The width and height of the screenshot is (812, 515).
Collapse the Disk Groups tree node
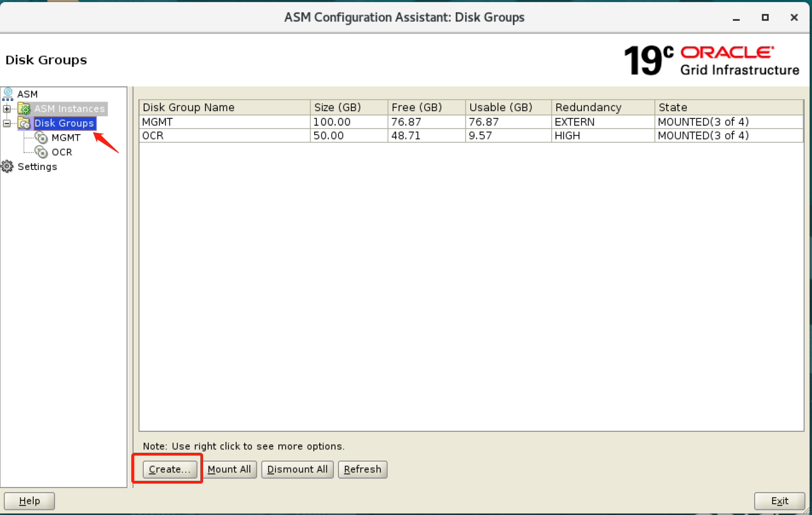pos(7,123)
